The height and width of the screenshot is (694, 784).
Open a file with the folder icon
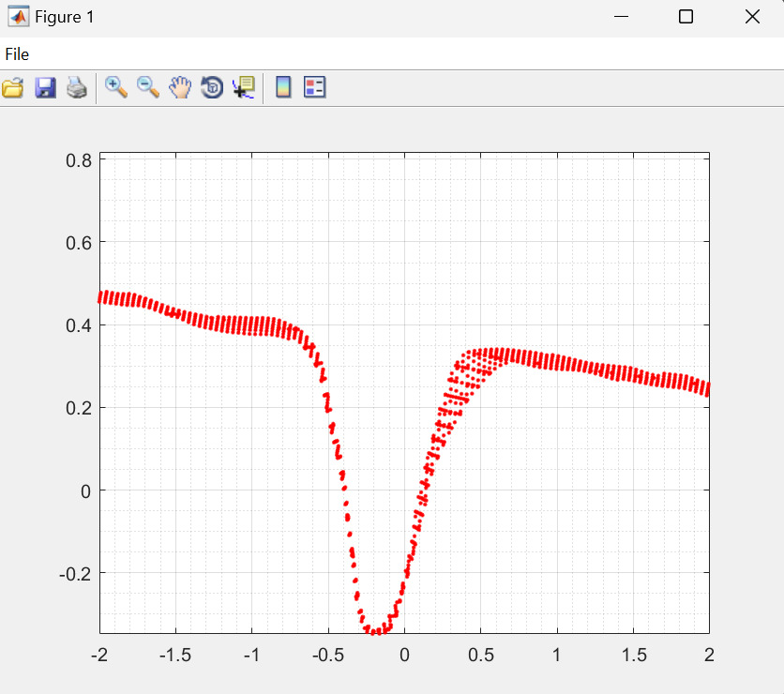(x=13, y=88)
